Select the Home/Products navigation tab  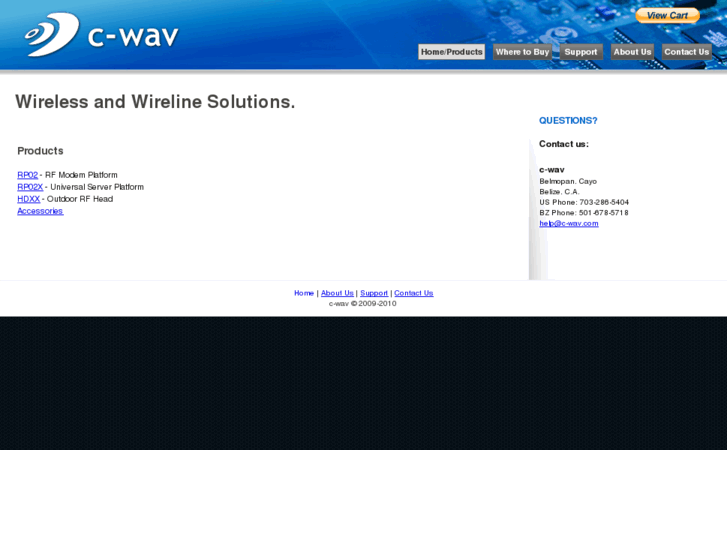pos(452,52)
